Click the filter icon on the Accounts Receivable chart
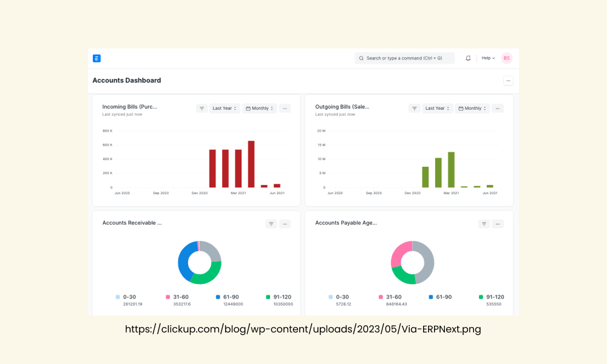Viewport: 607px width, 364px height. 271,224
